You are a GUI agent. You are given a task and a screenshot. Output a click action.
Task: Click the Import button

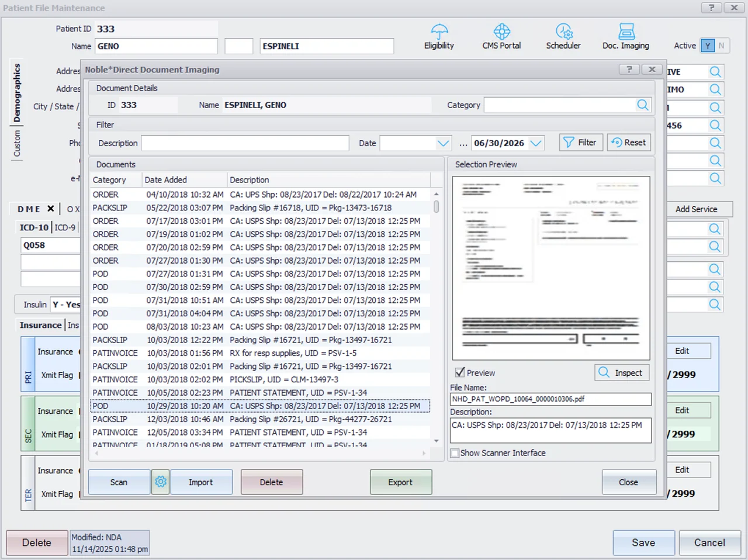click(201, 482)
